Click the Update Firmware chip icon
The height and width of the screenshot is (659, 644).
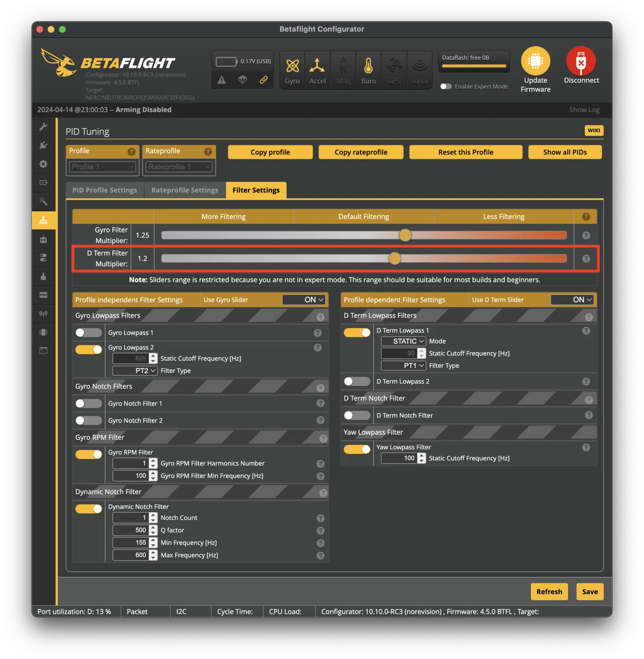535,61
